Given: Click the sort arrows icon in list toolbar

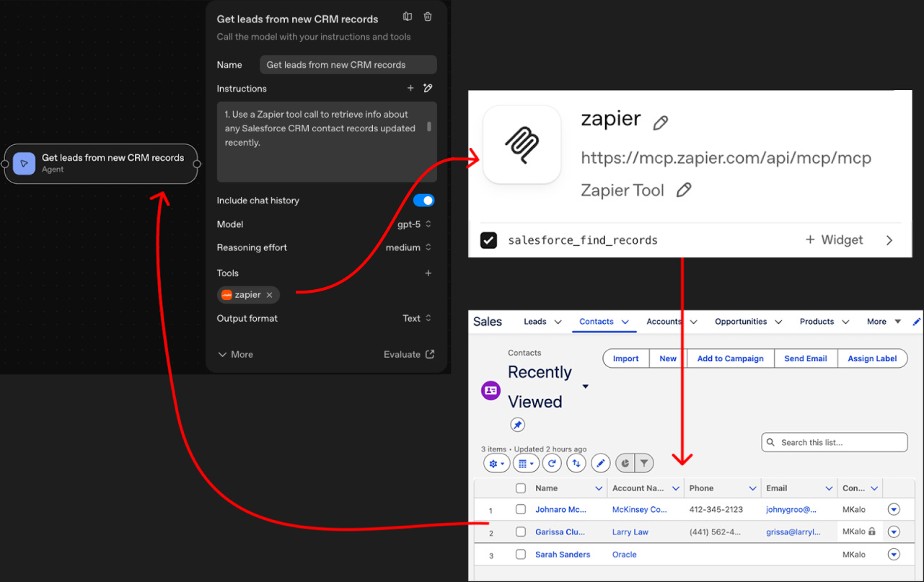Looking at the screenshot, I should (x=576, y=464).
